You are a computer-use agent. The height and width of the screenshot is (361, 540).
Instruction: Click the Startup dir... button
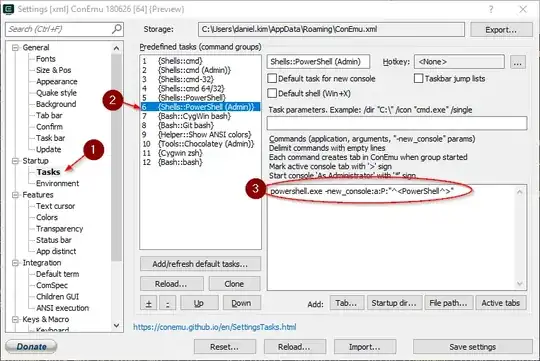coord(394,303)
